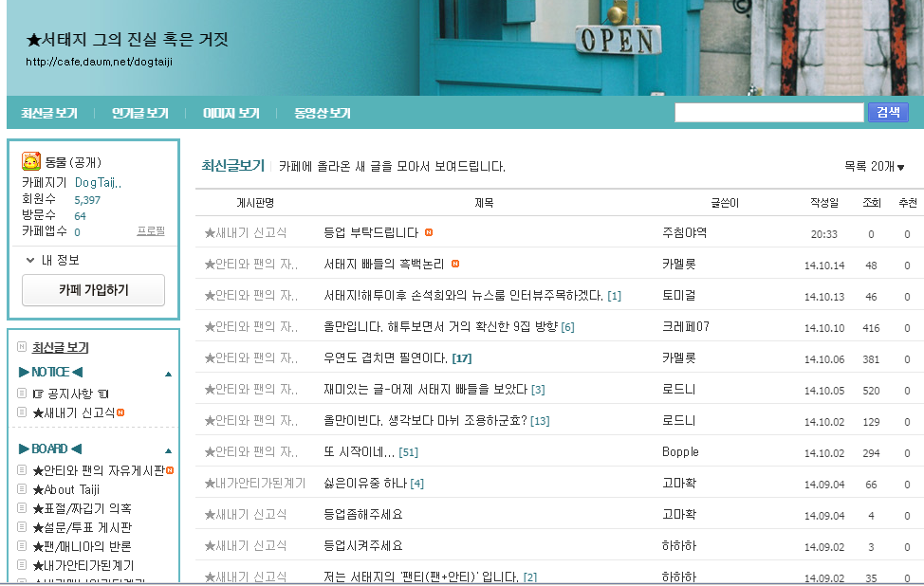Image resolution: width=924 pixels, height=586 pixels.
Task: Collapse the NOTICE section arrow
Action: pyautogui.click(x=169, y=374)
